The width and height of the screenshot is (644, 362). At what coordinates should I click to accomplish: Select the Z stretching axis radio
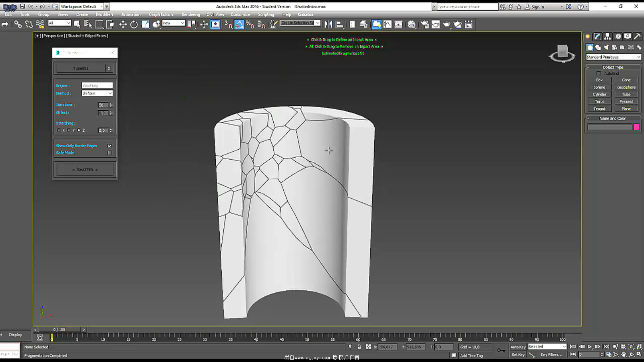(79, 130)
